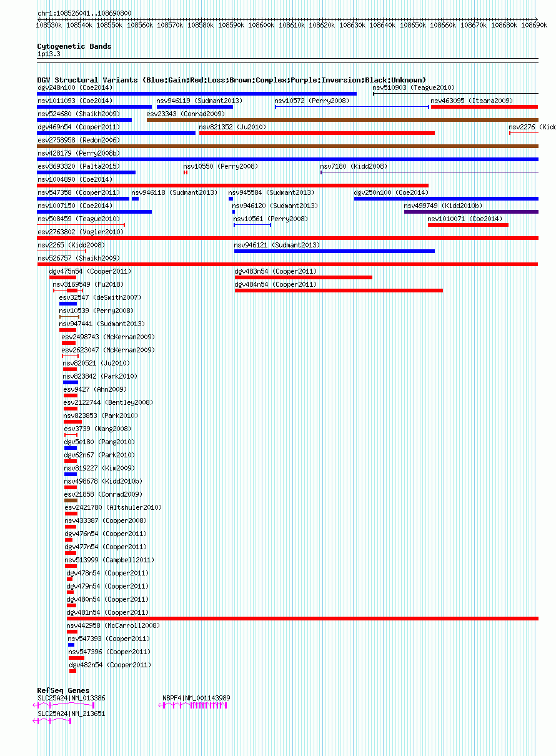Screen dimensions: 556x756
Task: Select nsv442958 (McCarroll2008) variant
Action: 113,625
